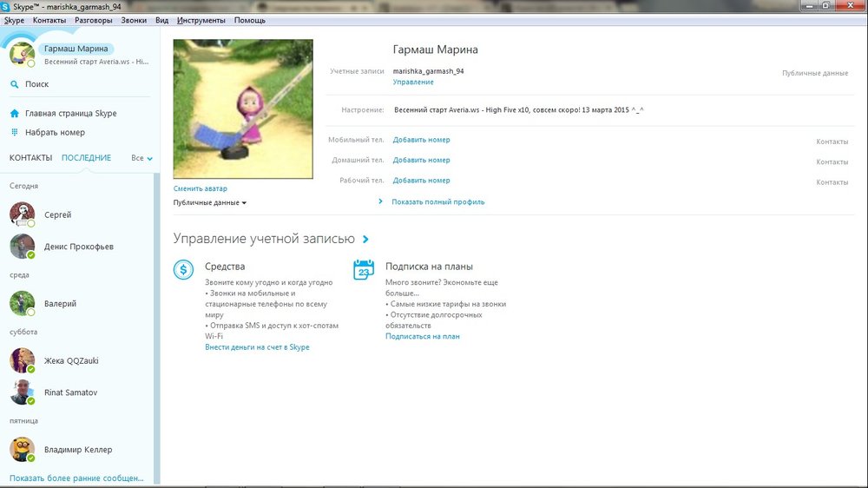Open the Звонки menu

(x=134, y=21)
